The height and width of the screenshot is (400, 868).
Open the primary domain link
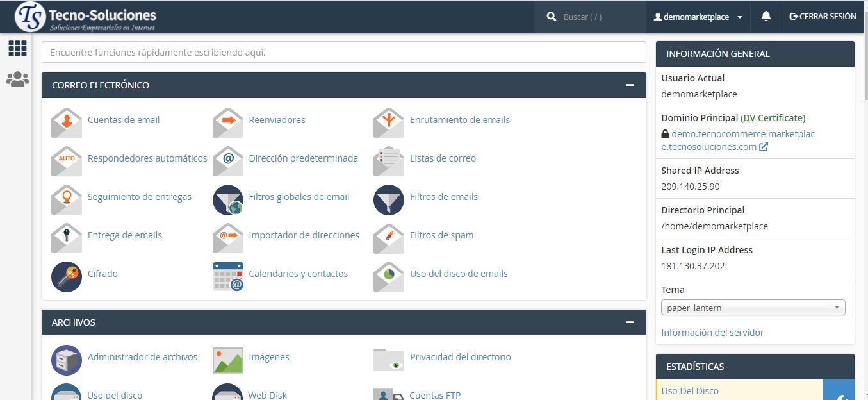coord(738,140)
